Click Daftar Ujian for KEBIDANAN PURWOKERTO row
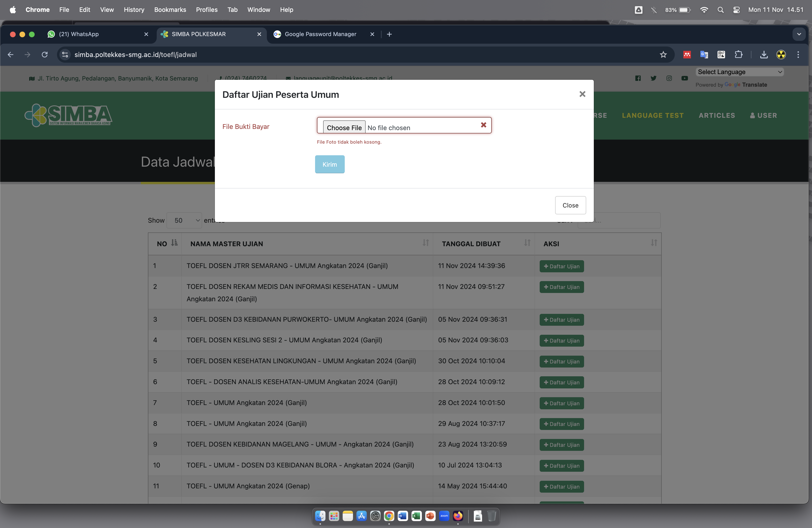The image size is (812, 528). (x=562, y=320)
